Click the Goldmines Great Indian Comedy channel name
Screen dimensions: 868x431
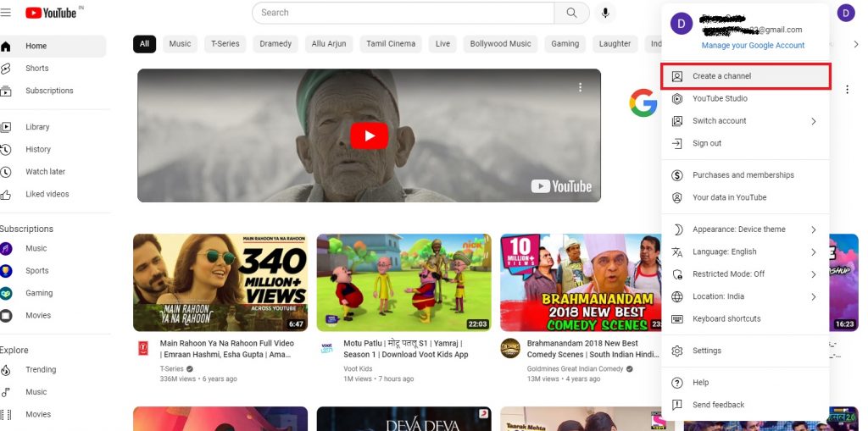point(576,369)
